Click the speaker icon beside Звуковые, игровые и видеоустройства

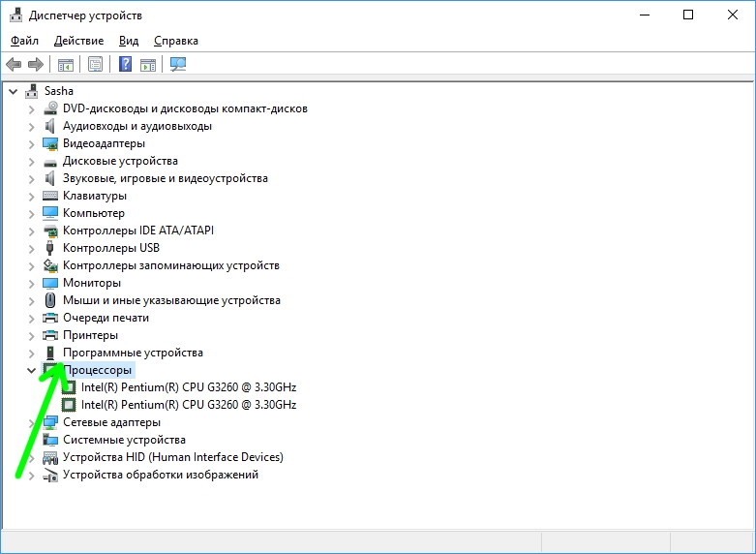50,178
